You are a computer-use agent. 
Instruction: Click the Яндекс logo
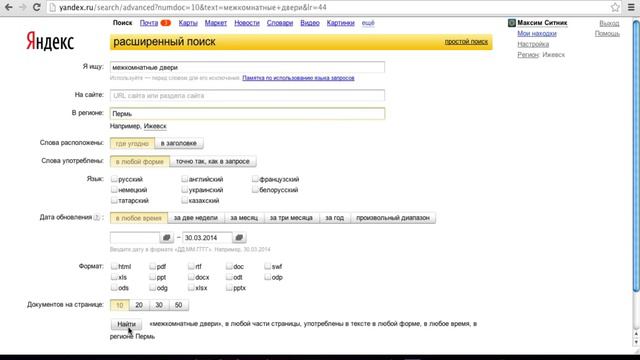pos(50,41)
